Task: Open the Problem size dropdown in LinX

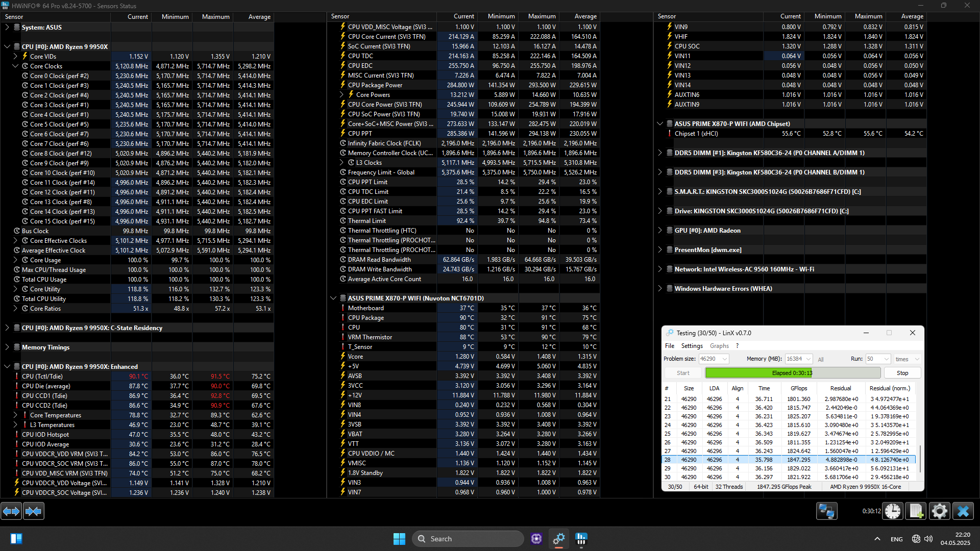Action: click(724, 359)
